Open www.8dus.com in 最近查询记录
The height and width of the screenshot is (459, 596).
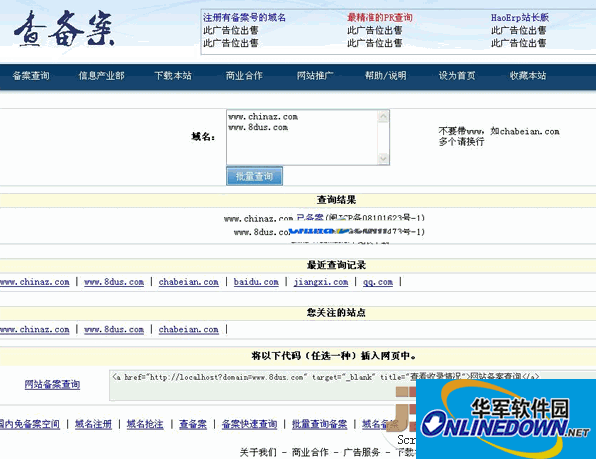[114, 282]
